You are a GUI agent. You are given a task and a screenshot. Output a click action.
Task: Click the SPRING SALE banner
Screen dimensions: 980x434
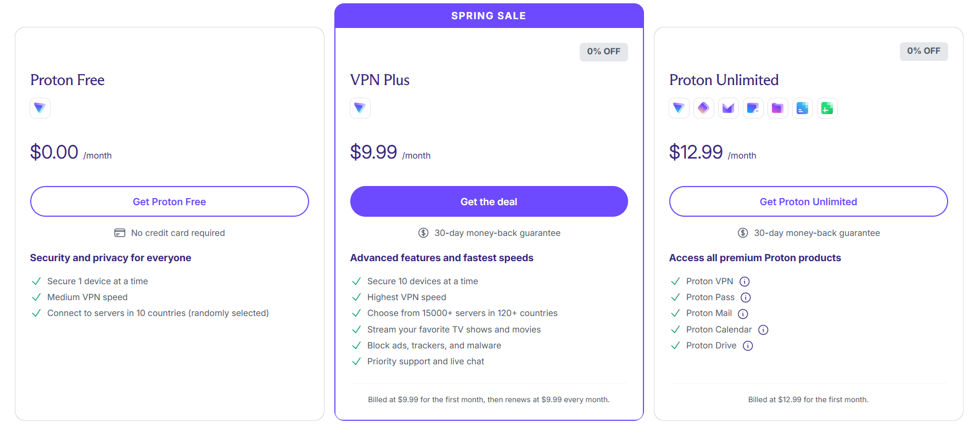pos(489,15)
